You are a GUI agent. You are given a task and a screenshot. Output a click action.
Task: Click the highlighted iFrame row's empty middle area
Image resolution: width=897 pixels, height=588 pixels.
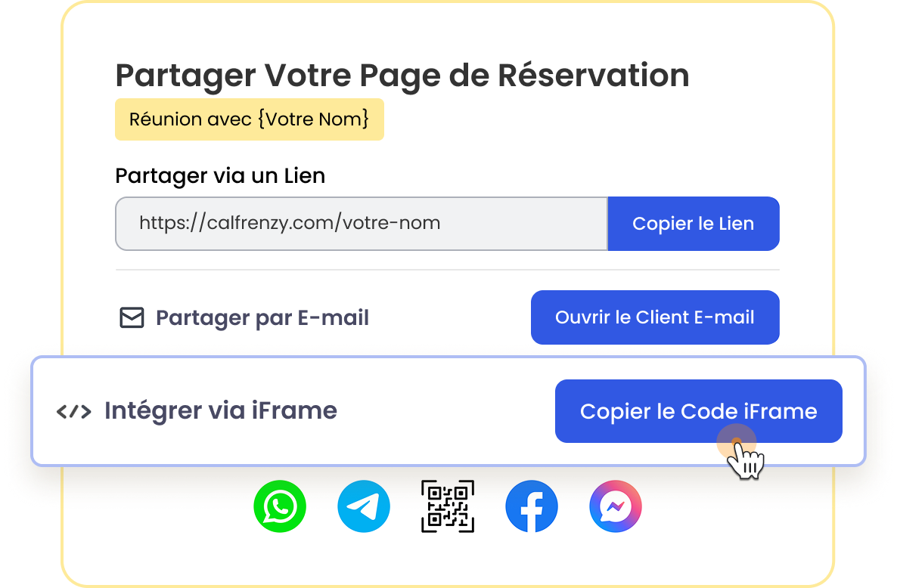pyautogui.click(x=446, y=412)
